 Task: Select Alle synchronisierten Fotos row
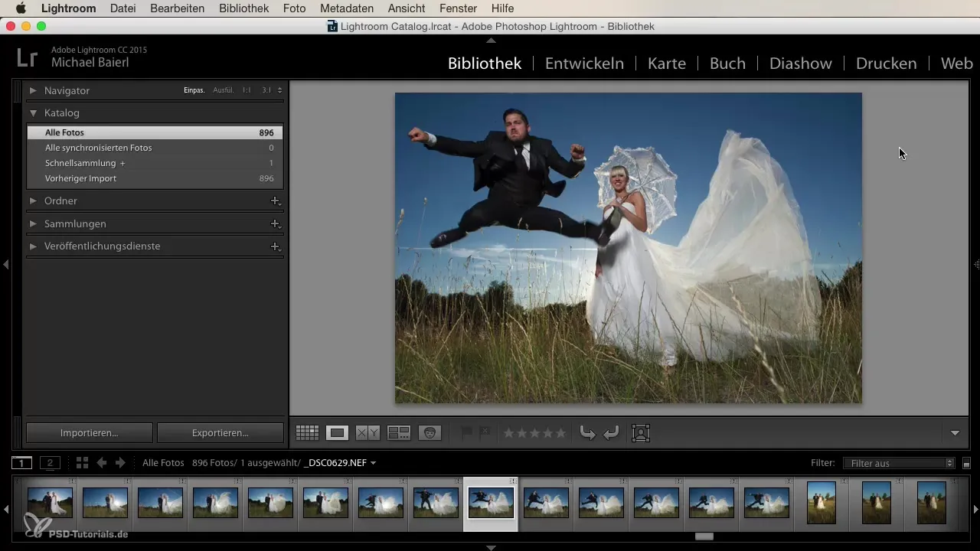[155, 148]
